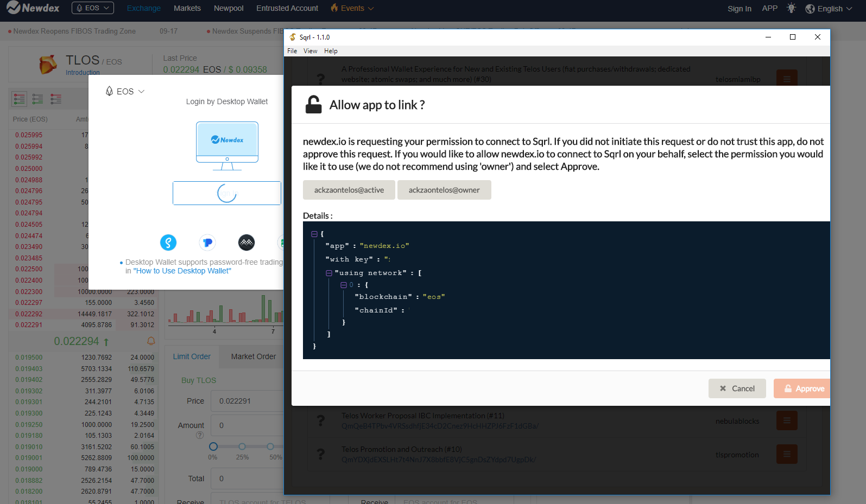Show buy-orders-only order book view
This screenshot has height=504, width=866.
tap(37, 99)
